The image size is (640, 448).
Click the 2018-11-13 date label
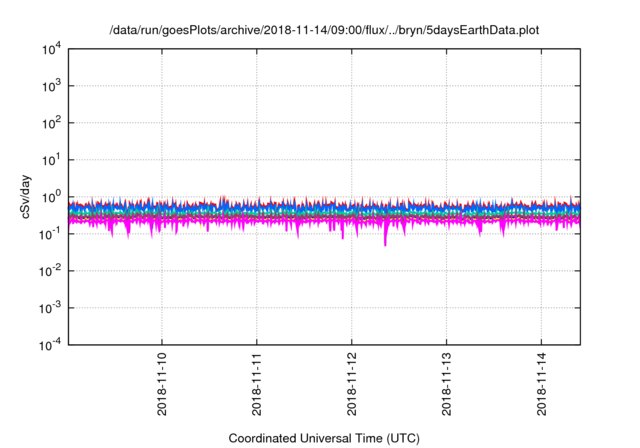(x=447, y=384)
